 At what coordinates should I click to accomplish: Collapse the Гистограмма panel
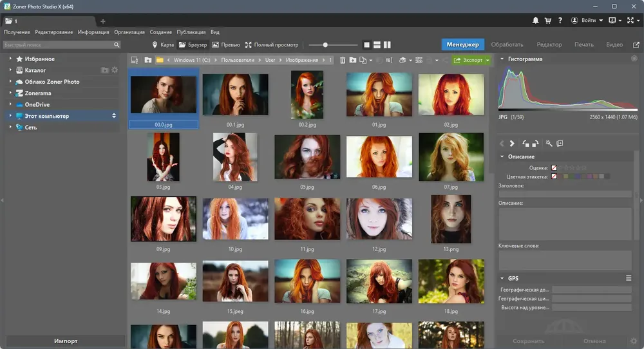pos(502,59)
